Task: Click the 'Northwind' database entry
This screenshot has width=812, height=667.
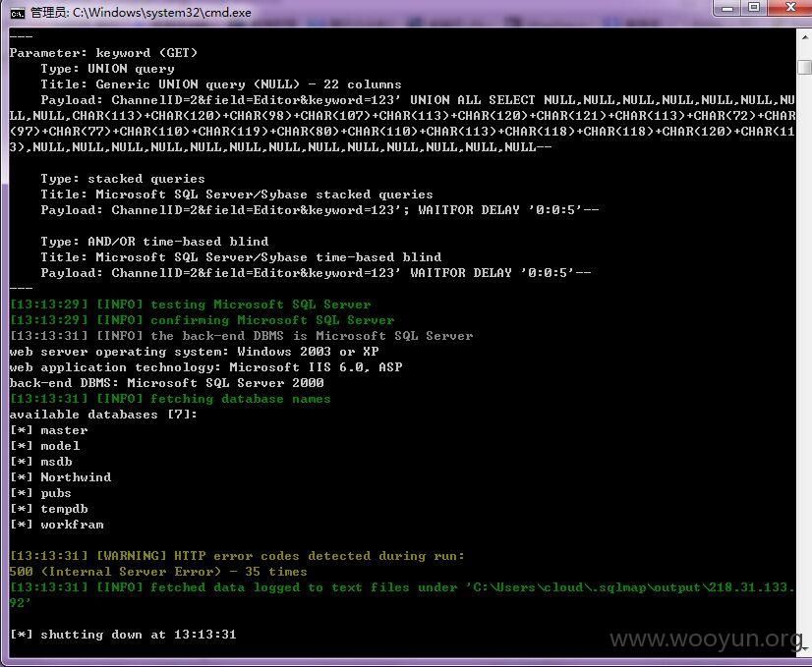Action: (60, 477)
